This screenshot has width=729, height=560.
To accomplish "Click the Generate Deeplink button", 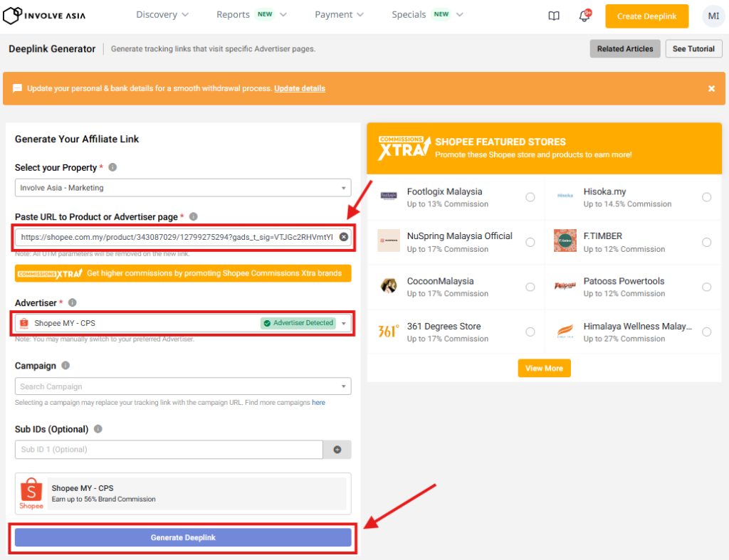I will point(183,538).
